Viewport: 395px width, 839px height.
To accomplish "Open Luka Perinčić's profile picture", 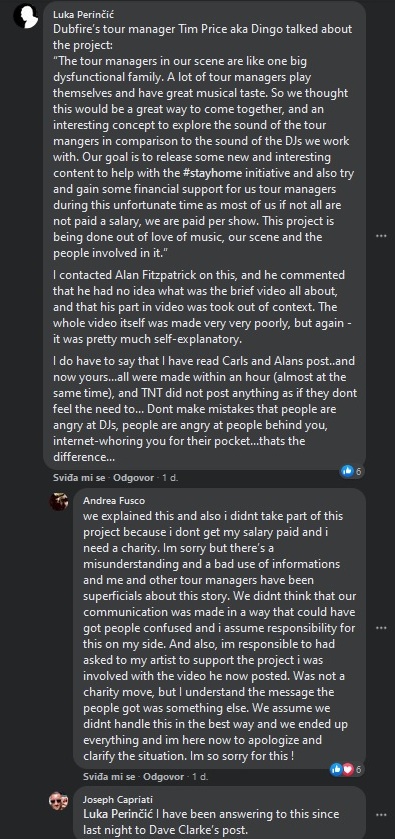I will pyautogui.click(x=26, y=17).
